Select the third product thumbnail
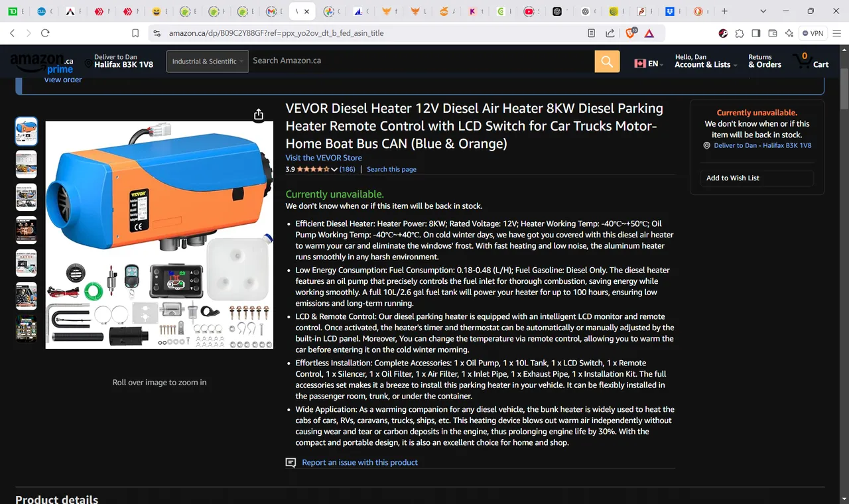 pyautogui.click(x=27, y=198)
